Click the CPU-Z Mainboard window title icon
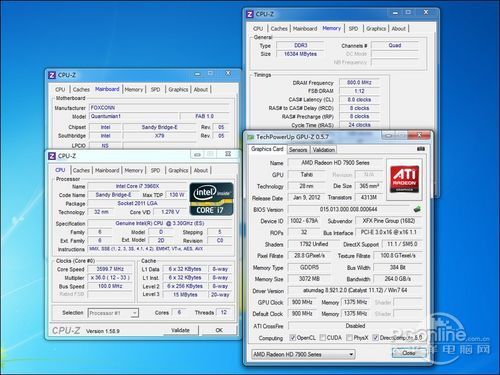This screenshot has width=500, height=375. [52, 75]
